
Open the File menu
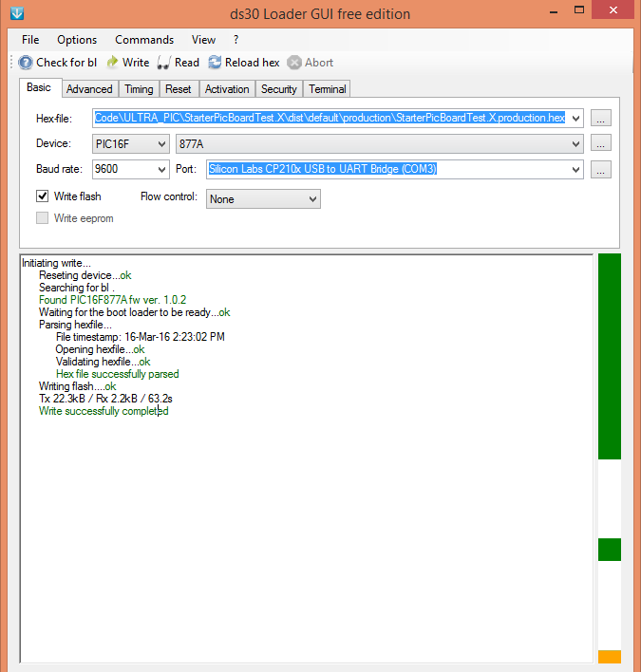[x=30, y=40]
